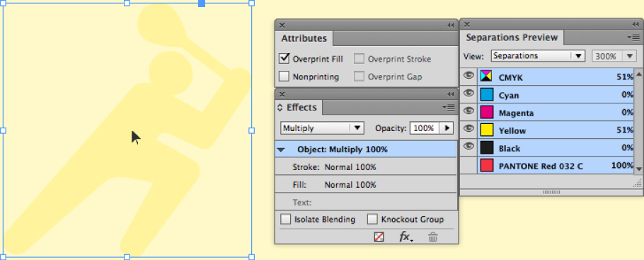Viewport: 644px width, 260px height.
Task: Hide the Magenta plate visibility
Action: (468, 111)
